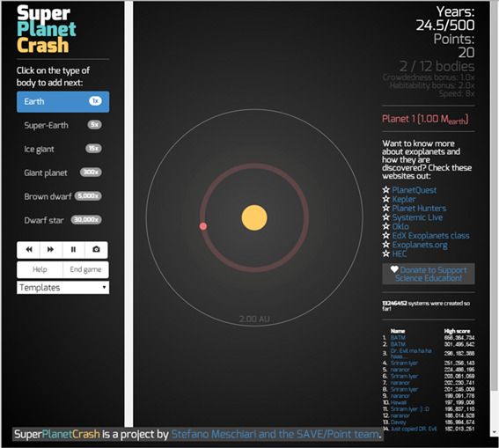Open HEC link
The width and height of the screenshot is (499, 448).
399,253
